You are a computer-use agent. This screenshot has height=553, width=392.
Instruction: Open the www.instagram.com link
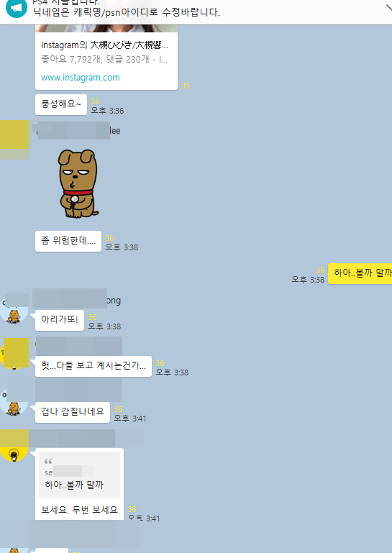81,78
